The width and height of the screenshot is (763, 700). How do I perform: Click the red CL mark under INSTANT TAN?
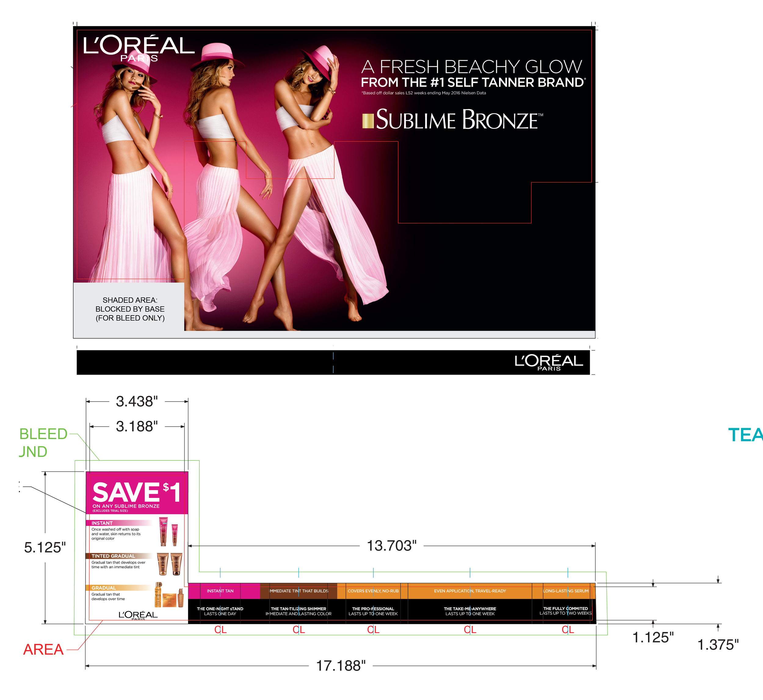tap(220, 630)
